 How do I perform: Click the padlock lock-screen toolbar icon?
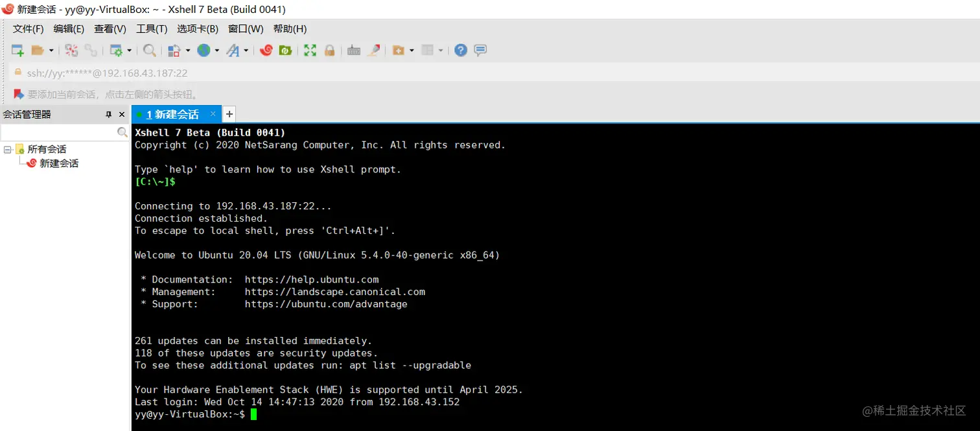pos(329,50)
